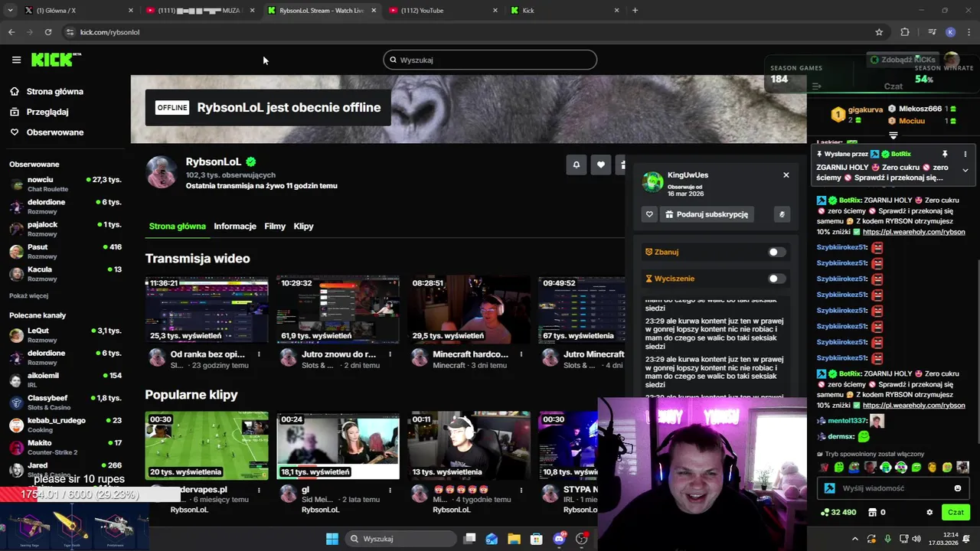The image size is (980, 551).
Task: Open the hamburger sidebar menu
Action: pos(16,60)
